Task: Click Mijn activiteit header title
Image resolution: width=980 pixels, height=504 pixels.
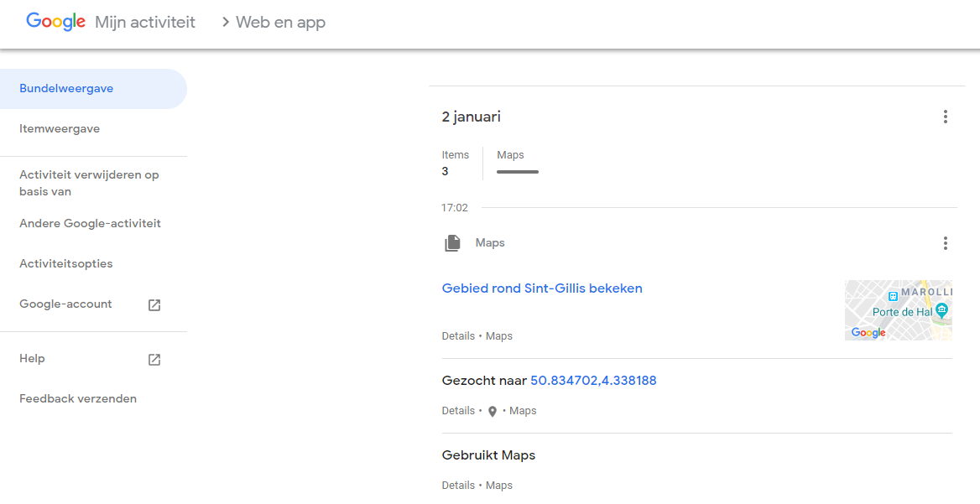Action: (x=145, y=23)
